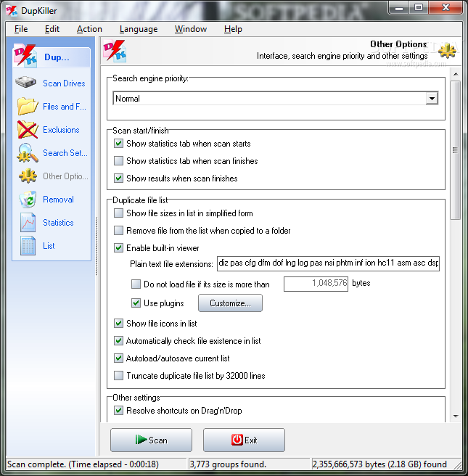
Task: Enable Show file sizes in simplified form
Action: [118, 213]
